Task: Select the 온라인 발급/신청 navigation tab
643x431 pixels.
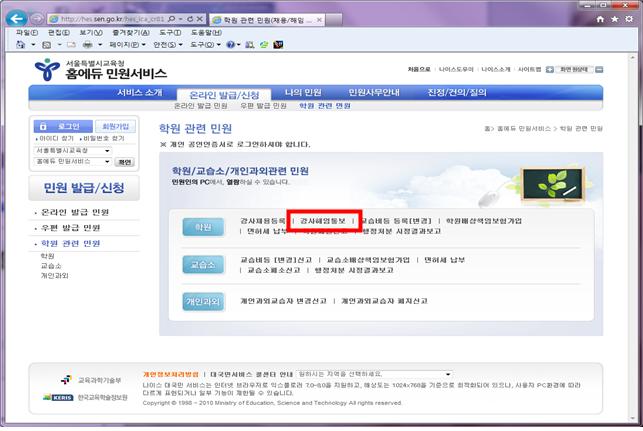Action: pyautogui.click(x=224, y=95)
